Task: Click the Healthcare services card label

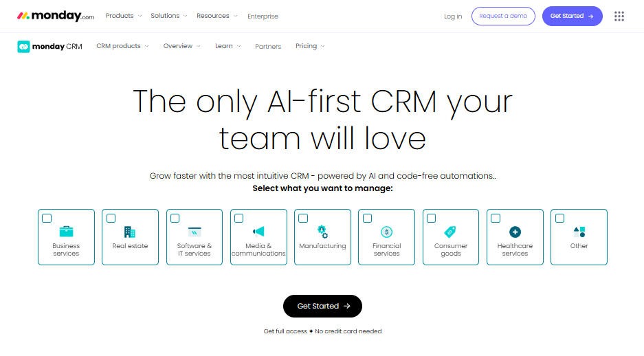Action: tap(515, 249)
